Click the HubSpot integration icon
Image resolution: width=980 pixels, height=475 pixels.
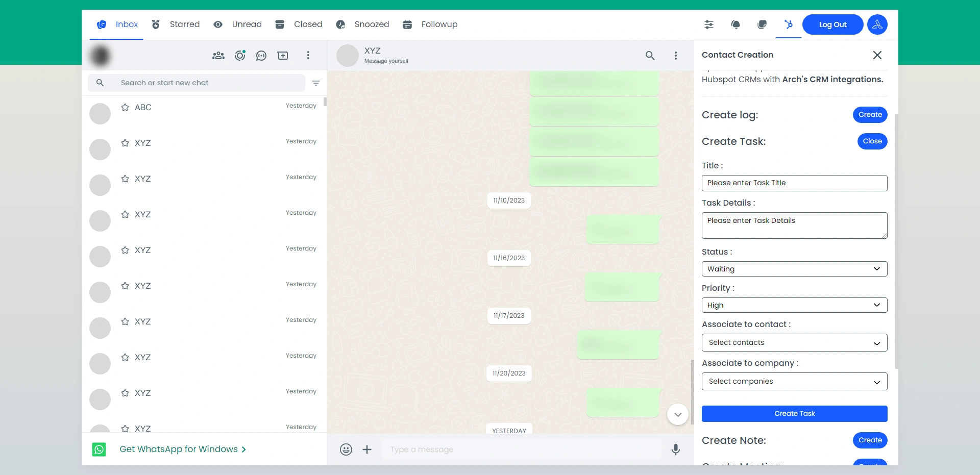click(789, 24)
